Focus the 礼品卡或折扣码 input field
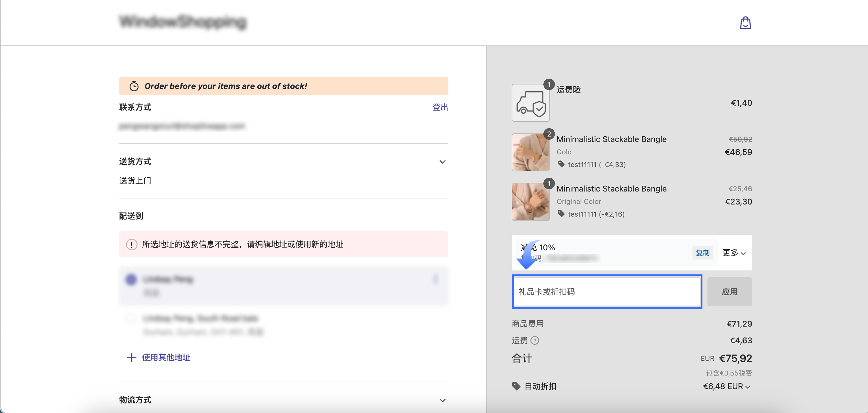Viewport: 868px width, 413px height. pyautogui.click(x=607, y=292)
